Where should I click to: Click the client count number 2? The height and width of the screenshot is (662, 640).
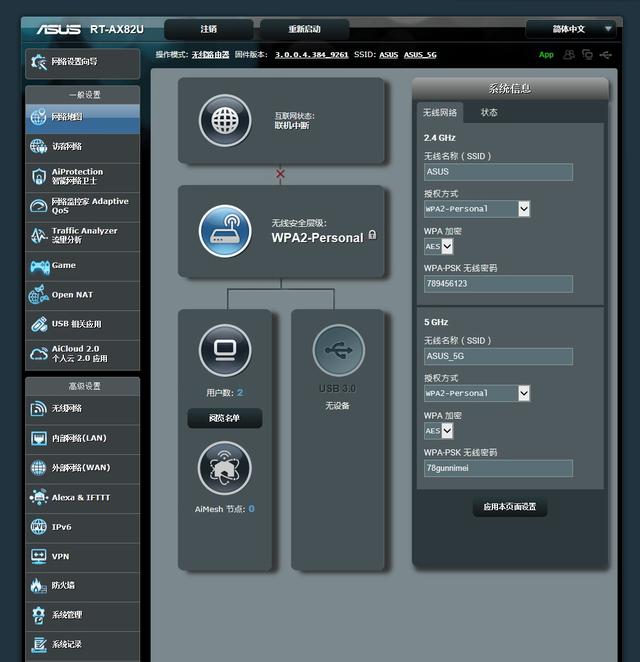coord(240,393)
